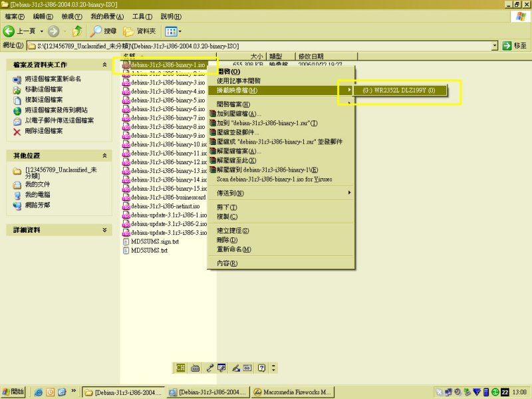
Task: Select the debian-31r3-i386-netinst.iso file icon
Action: point(126,206)
